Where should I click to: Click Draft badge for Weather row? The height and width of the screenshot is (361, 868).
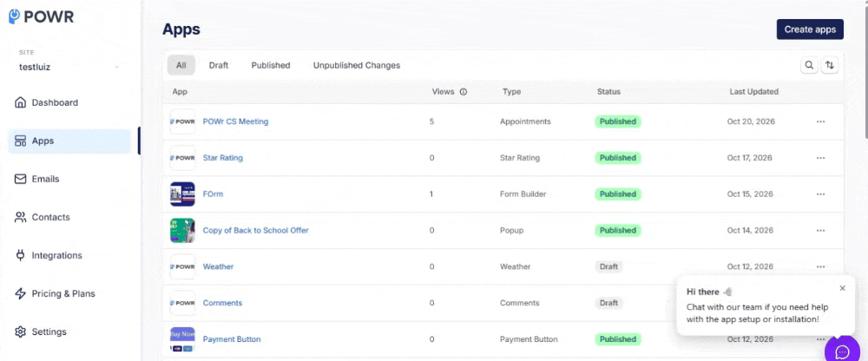click(x=608, y=266)
